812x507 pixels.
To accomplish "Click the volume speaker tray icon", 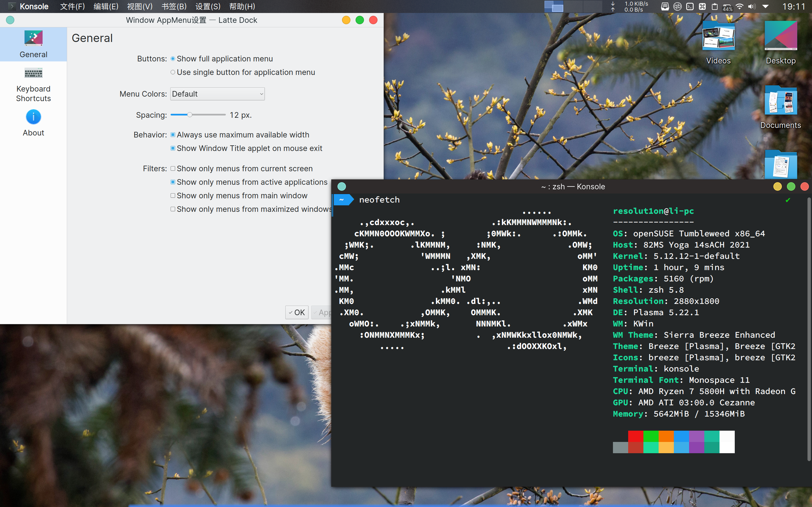I will 752,6.
